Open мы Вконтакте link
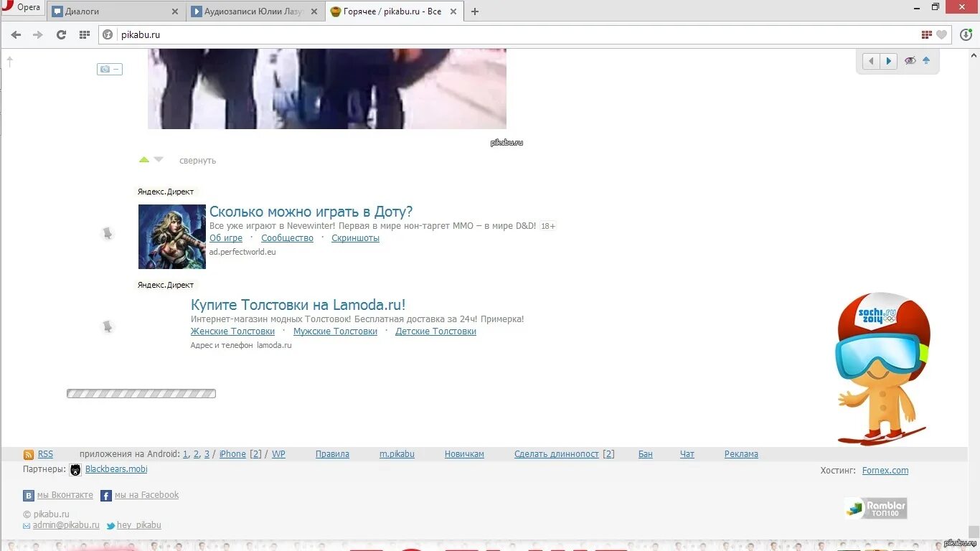This screenshot has height=551, width=980. coord(65,495)
